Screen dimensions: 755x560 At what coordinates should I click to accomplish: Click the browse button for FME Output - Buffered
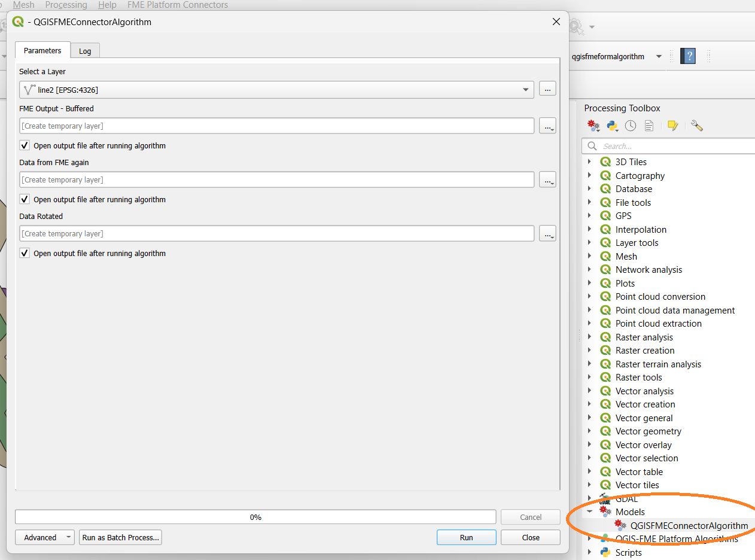click(x=547, y=126)
